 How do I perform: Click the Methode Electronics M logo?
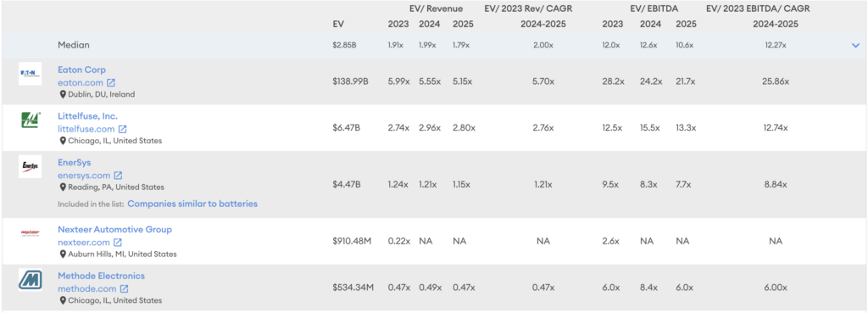click(30, 280)
